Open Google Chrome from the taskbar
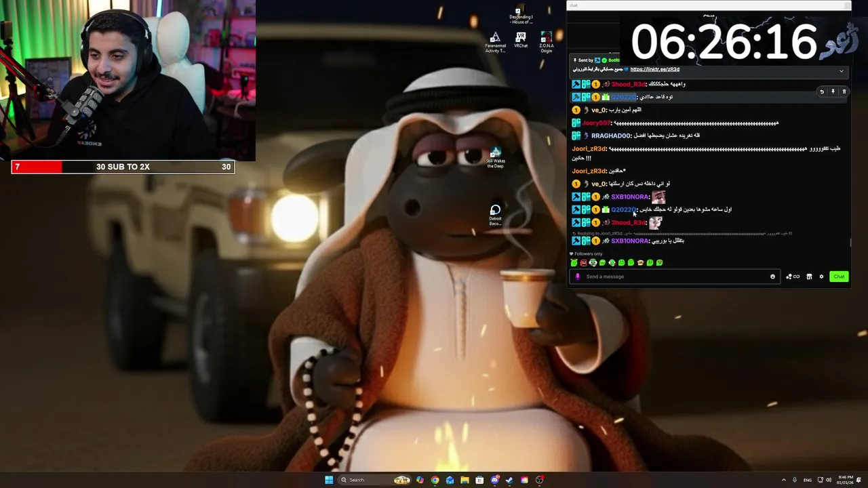The height and width of the screenshot is (488, 868). [x=435, y=480]
